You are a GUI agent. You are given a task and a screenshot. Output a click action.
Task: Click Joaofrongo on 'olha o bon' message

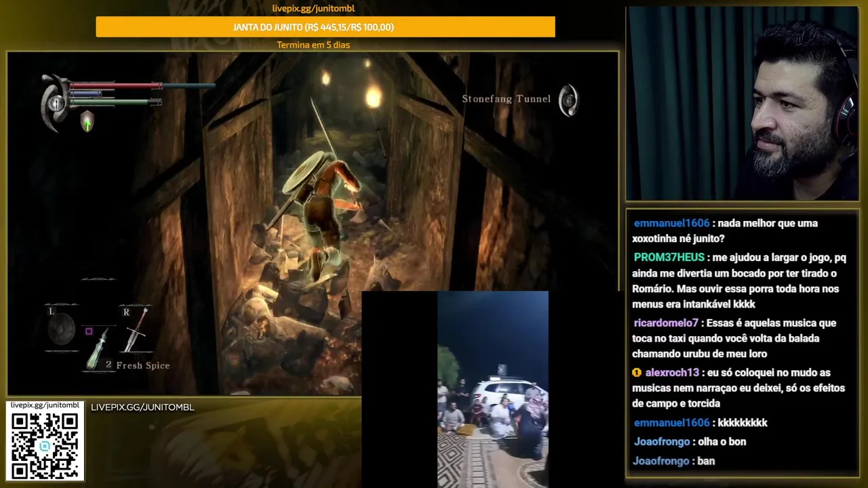662,441
